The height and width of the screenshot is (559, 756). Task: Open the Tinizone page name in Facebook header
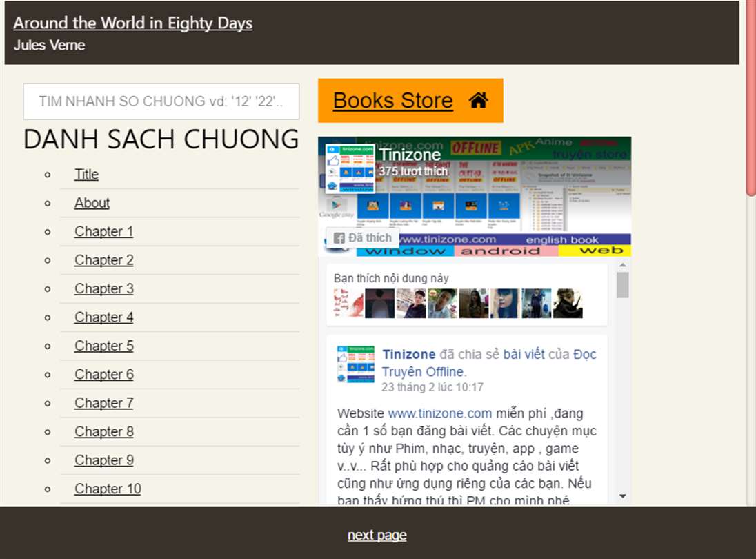point(410,155)
